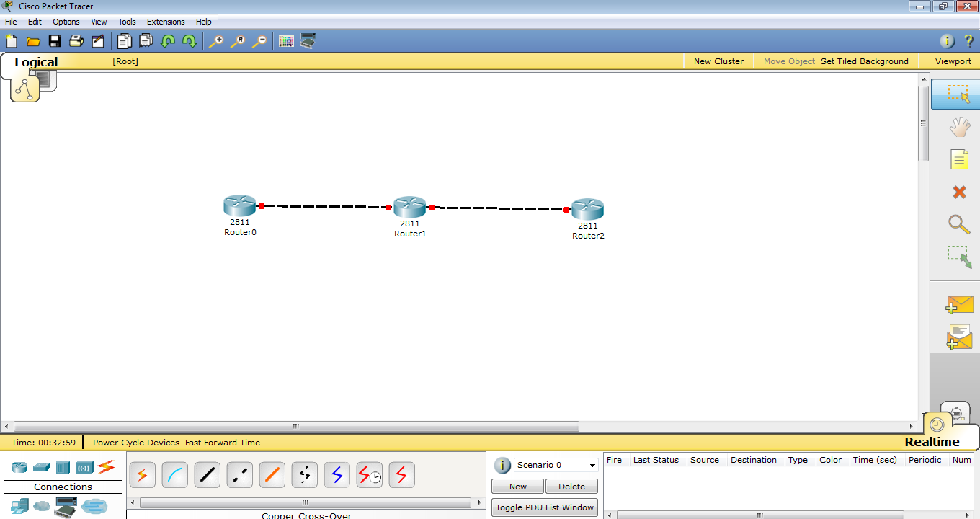Image resolution: width=980 pixels, height=519 pixels.
Task: Toggle Set Tiled Background
Action: point(864,61)
